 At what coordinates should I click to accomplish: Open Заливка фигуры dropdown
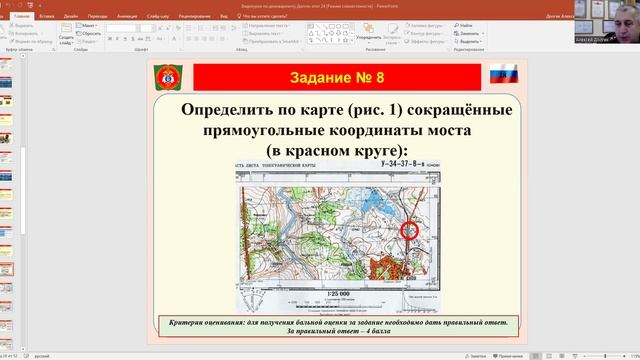click(424, 25)
